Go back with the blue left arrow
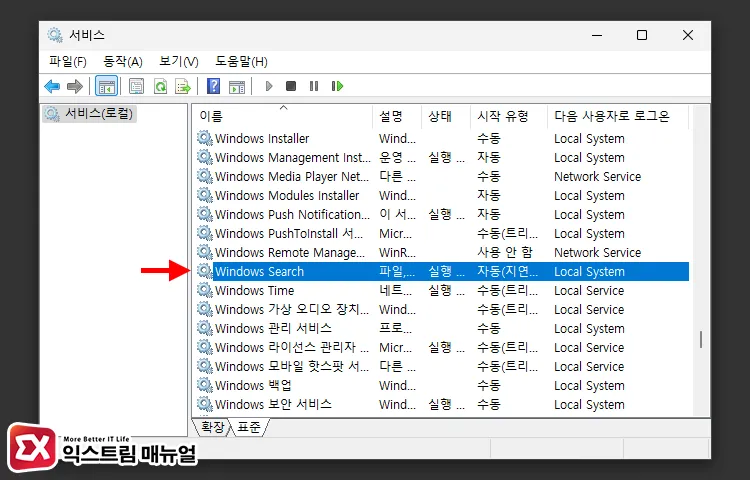This screenshot has height=480, width=750. click(52, 87)
